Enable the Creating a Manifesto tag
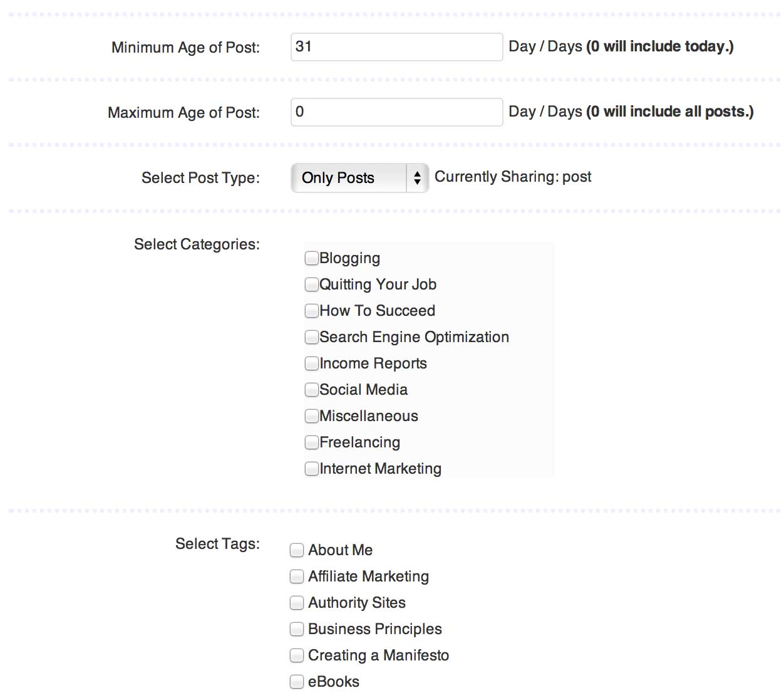Image resolution: width=784 pixels, height=693 pixels. (x=297, y=655)
